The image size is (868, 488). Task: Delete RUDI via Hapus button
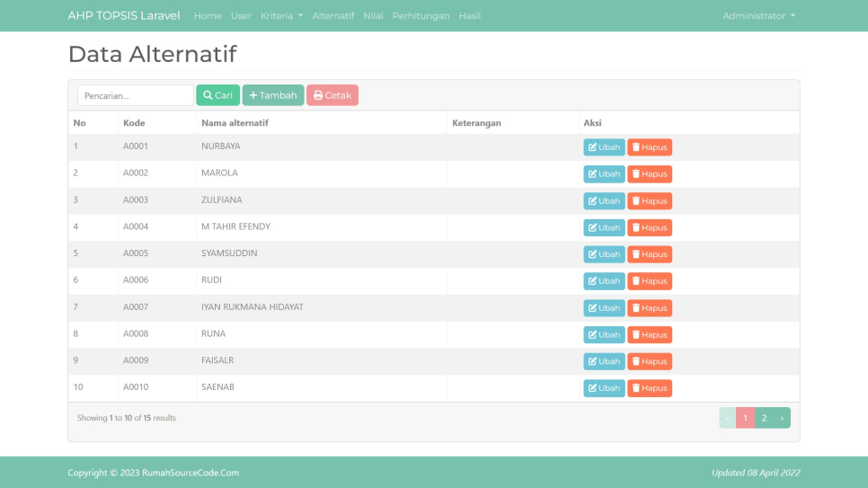pyautogui.click(x=650, y=280)
